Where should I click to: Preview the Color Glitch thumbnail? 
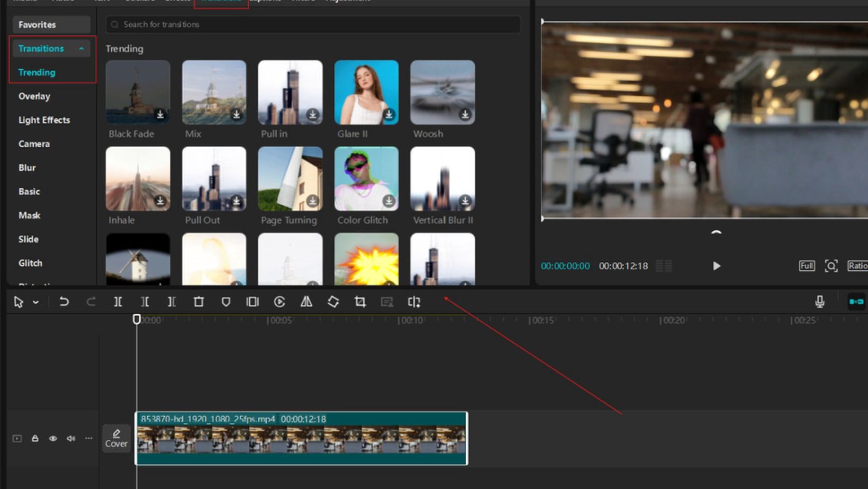tap(366, 179)
